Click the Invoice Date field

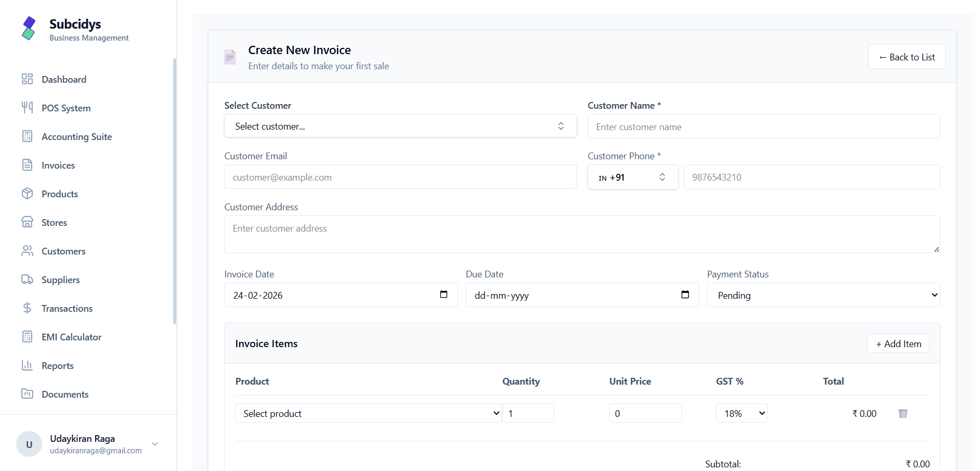[x=341, y=295]
